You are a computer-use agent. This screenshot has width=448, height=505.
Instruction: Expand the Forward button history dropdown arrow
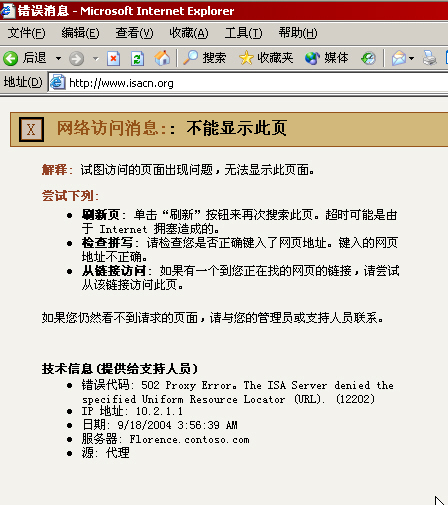tap(96, 59)
